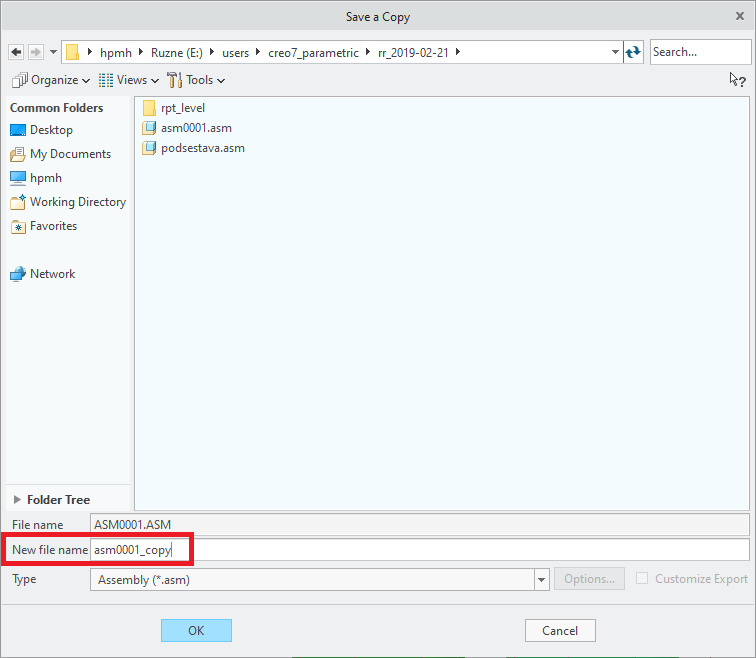Open the Tools menu
756x658 pixels.
196,80
